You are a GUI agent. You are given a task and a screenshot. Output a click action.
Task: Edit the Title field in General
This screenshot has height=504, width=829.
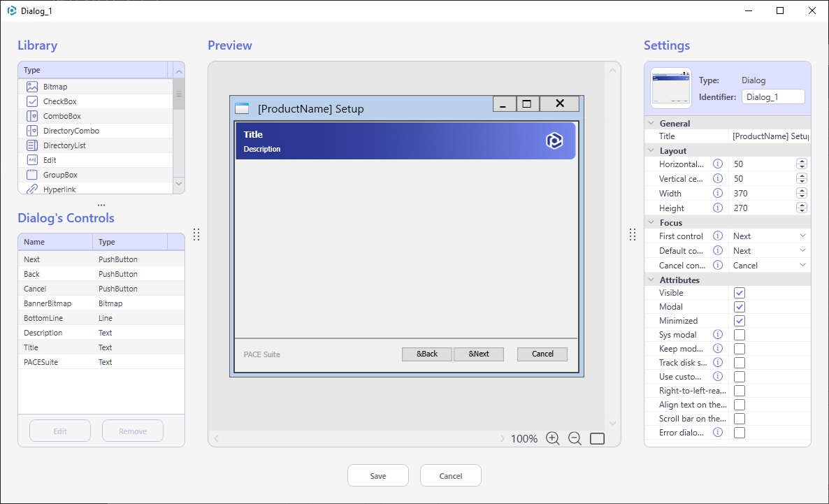(x=770, y=136)
